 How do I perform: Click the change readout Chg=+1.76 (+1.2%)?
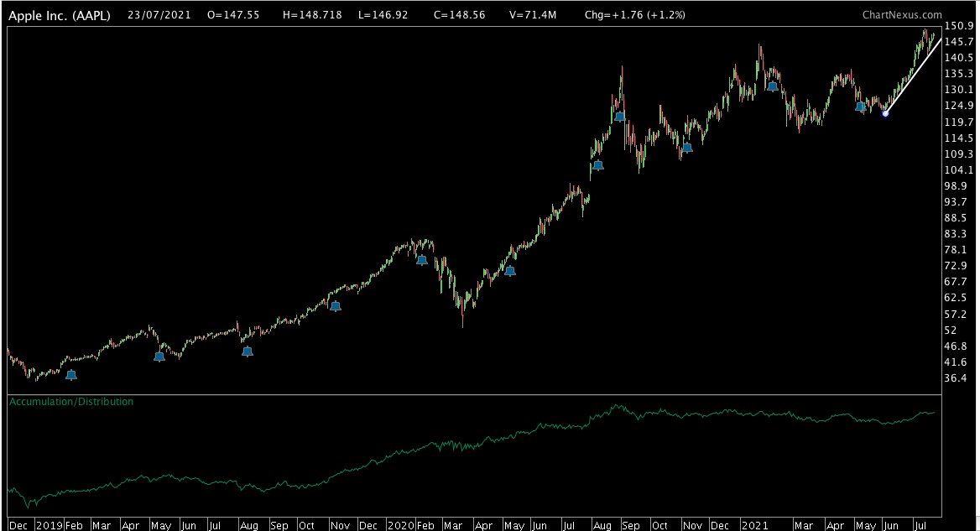pyautogui.click(x=635, y=15)
